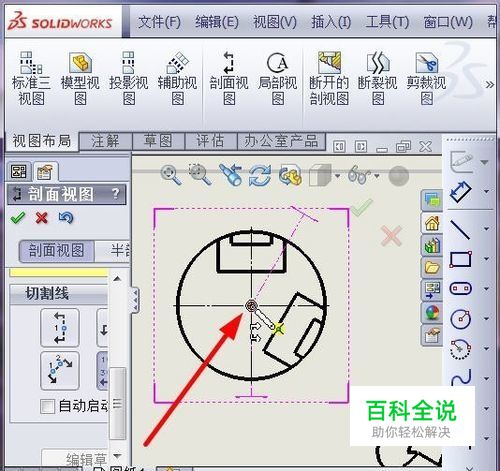Viewport: 500px width, 471px height.
Task: Select the 剖面视图 mode button
Action: [x=56, y=251]
